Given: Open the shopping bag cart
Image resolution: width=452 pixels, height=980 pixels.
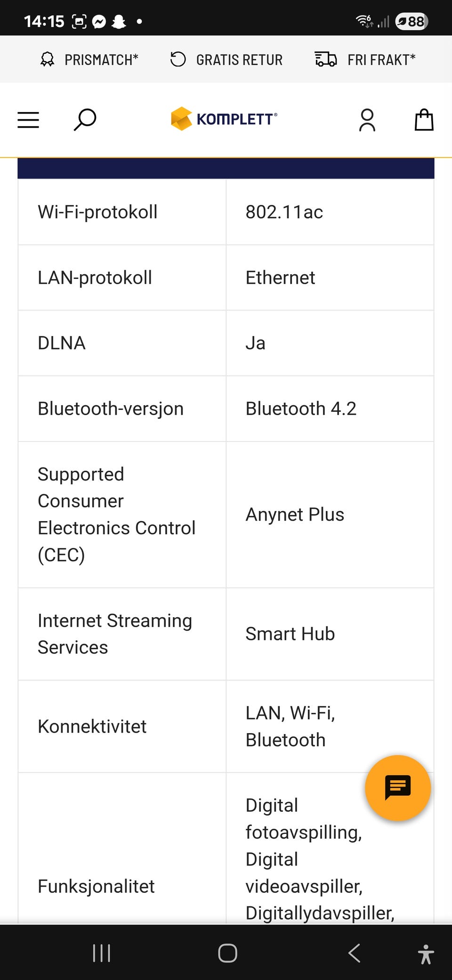Looking at the screenshot, I should (x=424, y=120).
